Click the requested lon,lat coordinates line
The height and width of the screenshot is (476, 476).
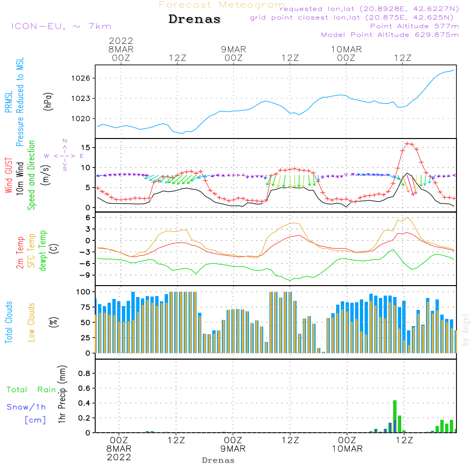[x=369, y=9]
